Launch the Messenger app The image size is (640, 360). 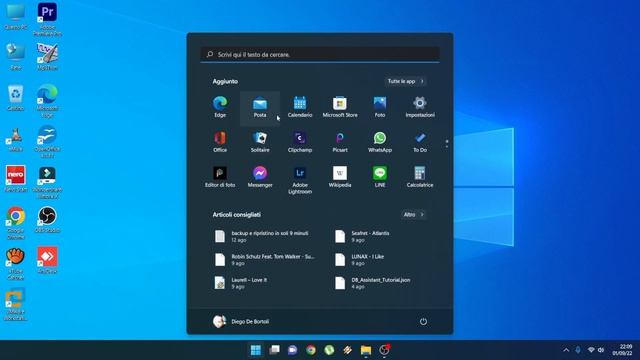point(260,177)
